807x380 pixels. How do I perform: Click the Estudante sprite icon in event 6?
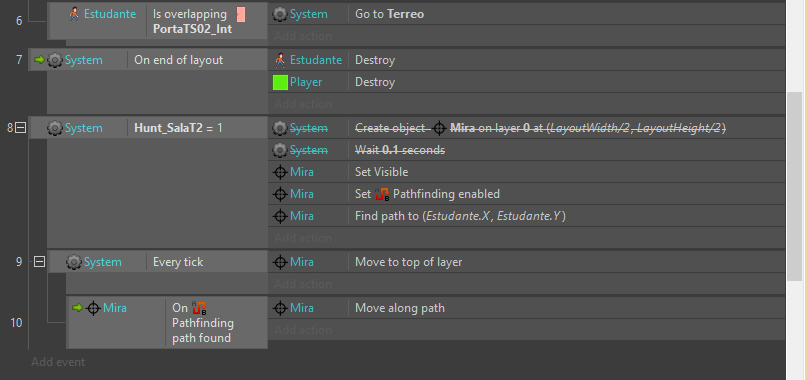click(75, 14)
